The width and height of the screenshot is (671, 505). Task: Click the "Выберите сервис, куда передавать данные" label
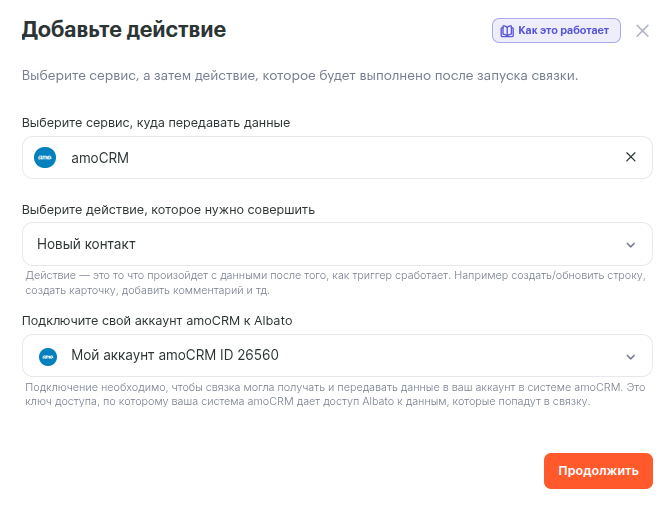tap(156, 122)
